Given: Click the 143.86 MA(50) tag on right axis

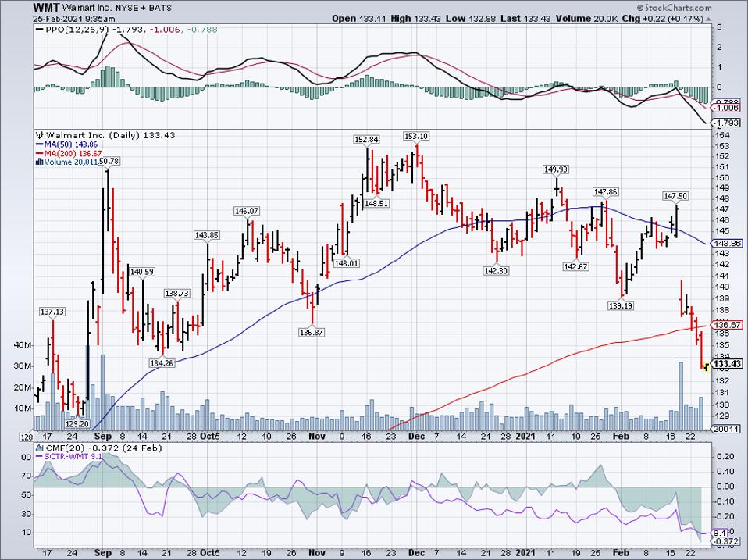Looking at the screenshot, I should click(x=728, y=243).
